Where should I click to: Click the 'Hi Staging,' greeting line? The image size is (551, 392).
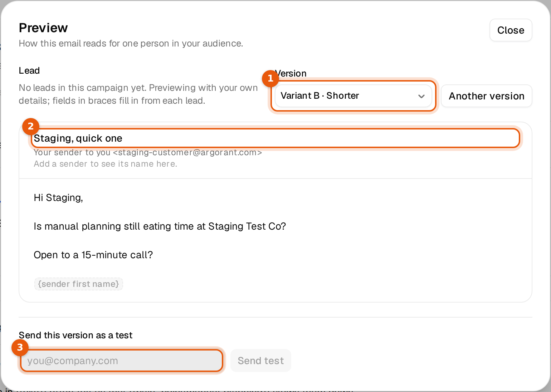(x=58, y=198)
